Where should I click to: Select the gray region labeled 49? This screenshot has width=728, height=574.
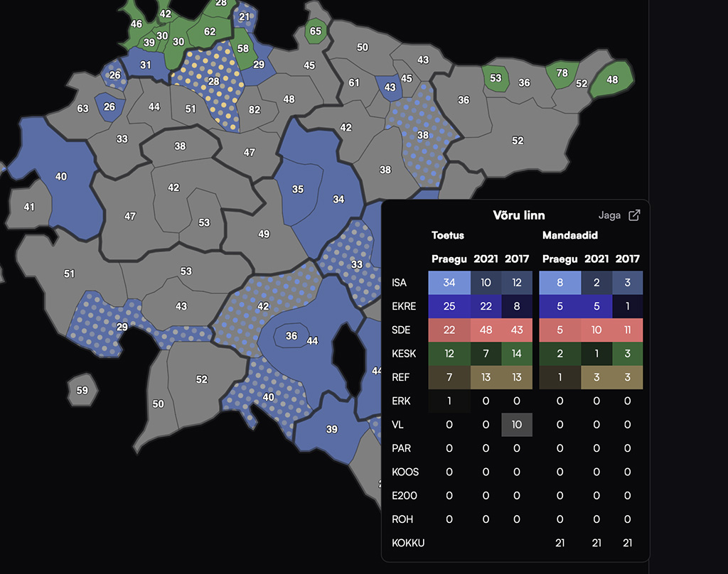coord(264,234)
